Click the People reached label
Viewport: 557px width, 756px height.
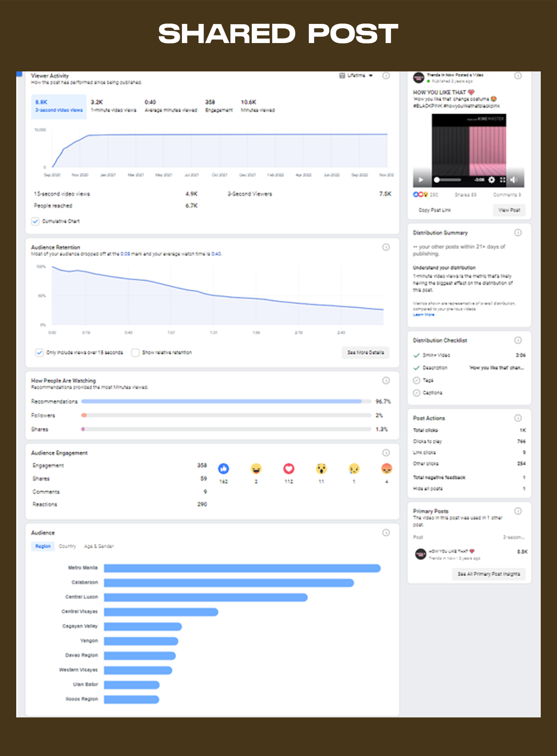[53, 206]
